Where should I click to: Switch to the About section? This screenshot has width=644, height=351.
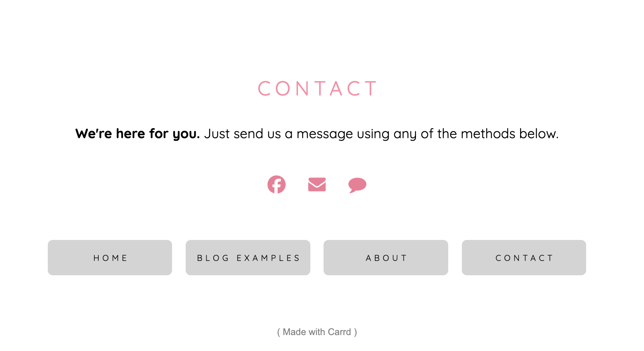tap(386, 257)
